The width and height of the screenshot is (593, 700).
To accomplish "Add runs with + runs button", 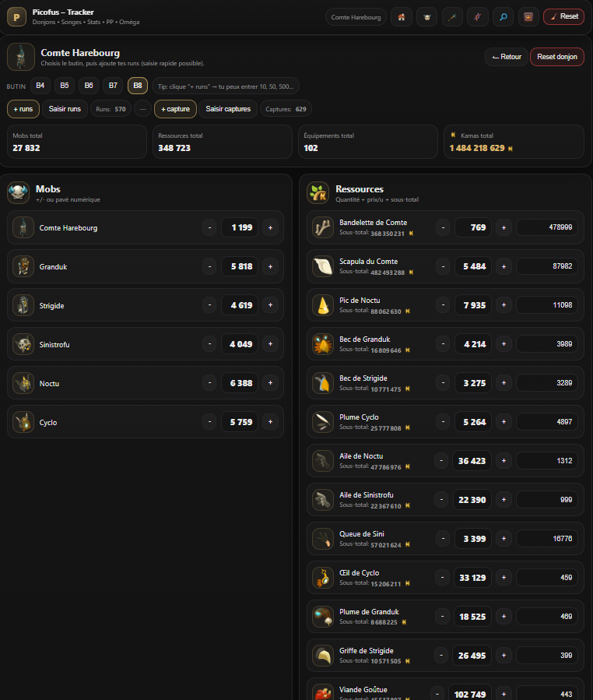I will pos(23,109).
